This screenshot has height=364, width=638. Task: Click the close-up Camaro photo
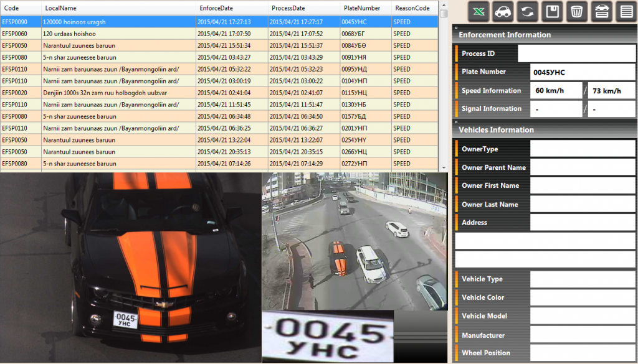click(130, 268)
